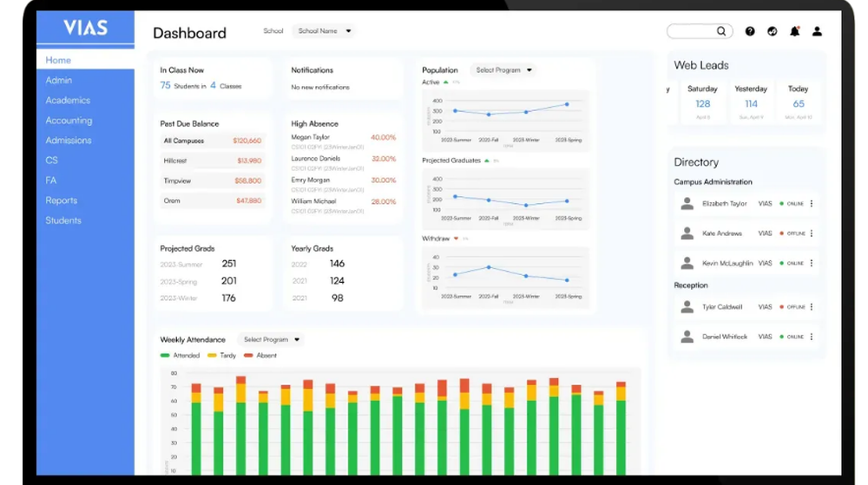Open the help question mark icon
The image size is (868, 485).
[750, 31]
